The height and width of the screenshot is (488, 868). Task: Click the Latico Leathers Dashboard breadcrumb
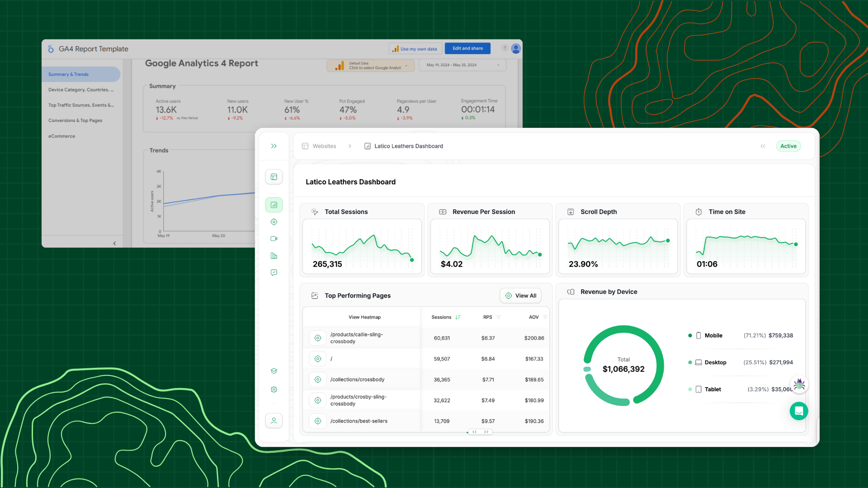[404, 146]
